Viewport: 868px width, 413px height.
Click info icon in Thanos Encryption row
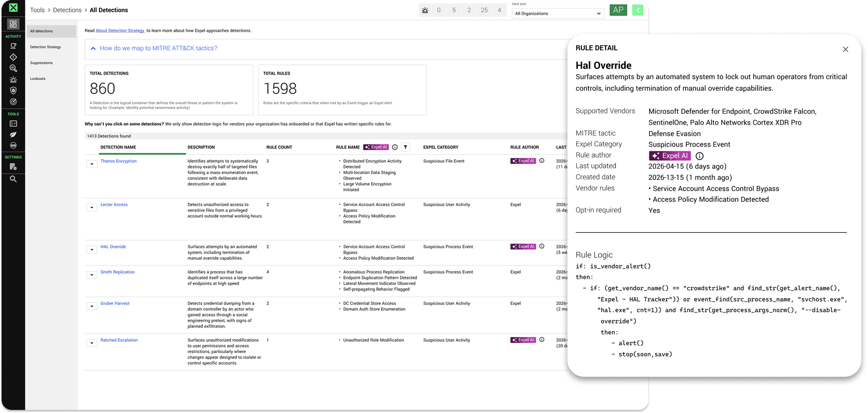click(542, 161)
